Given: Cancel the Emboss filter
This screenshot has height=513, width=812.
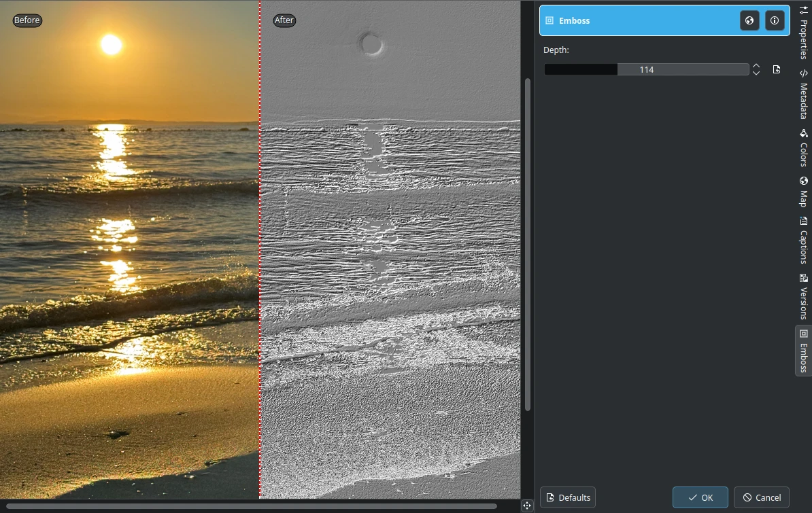Looking at the screenshot, I should [761, 497].
